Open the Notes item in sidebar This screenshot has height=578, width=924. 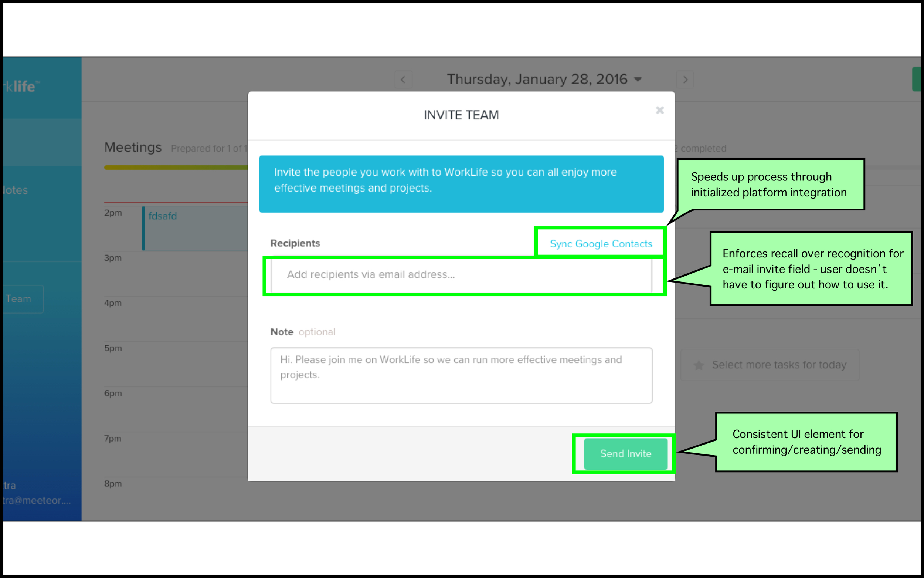tap(15, 190)
